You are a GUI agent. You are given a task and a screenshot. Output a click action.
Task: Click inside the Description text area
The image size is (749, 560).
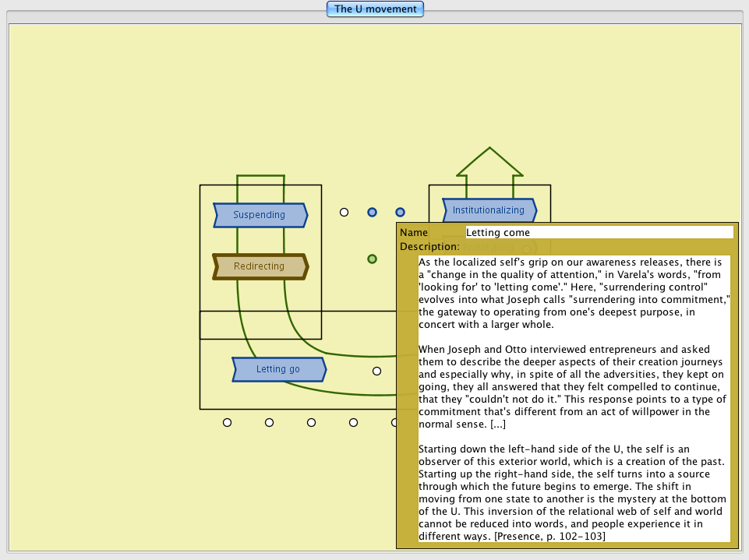point(574,397)
